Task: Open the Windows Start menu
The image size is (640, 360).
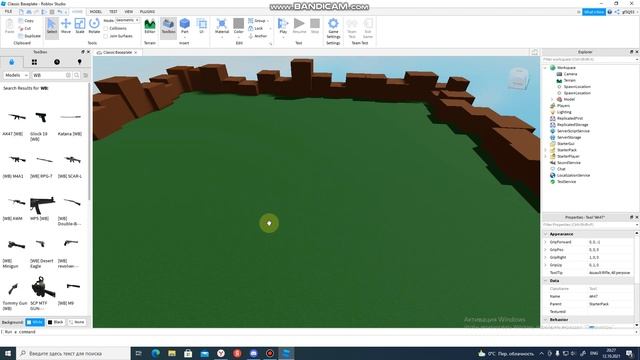Action: pos(8,353)
